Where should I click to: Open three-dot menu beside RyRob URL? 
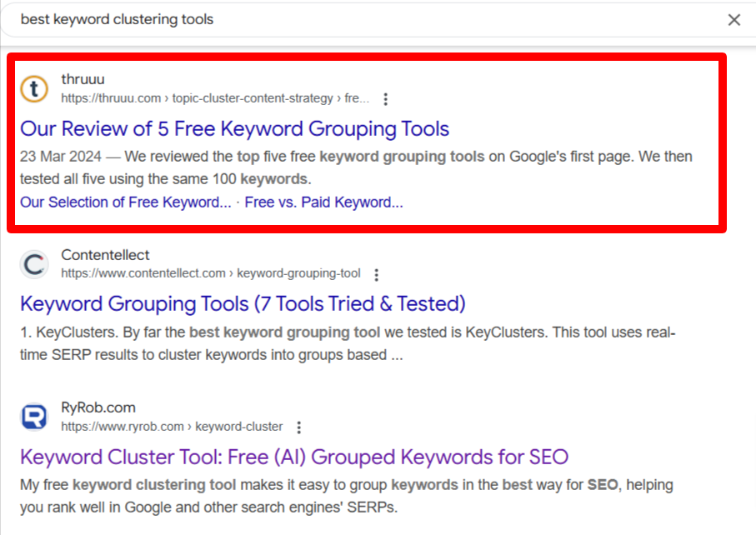tap(299, 427)
